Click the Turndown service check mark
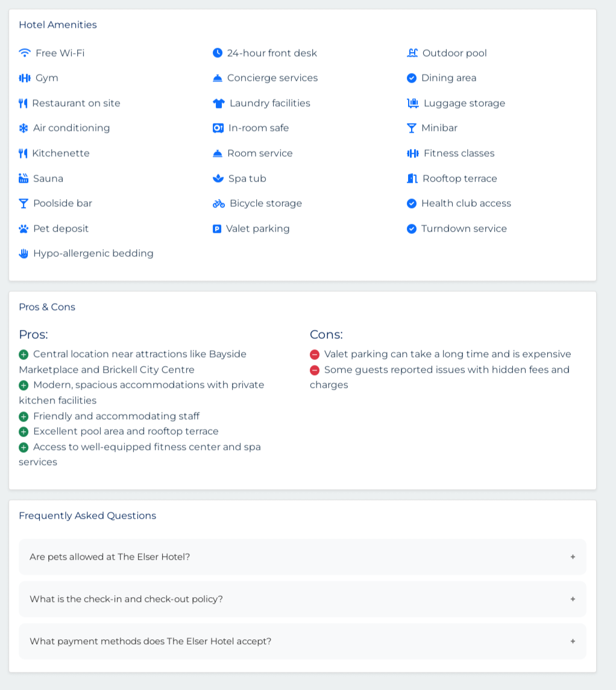The width and height of the screenshot is (616, 690). point(412,229)
